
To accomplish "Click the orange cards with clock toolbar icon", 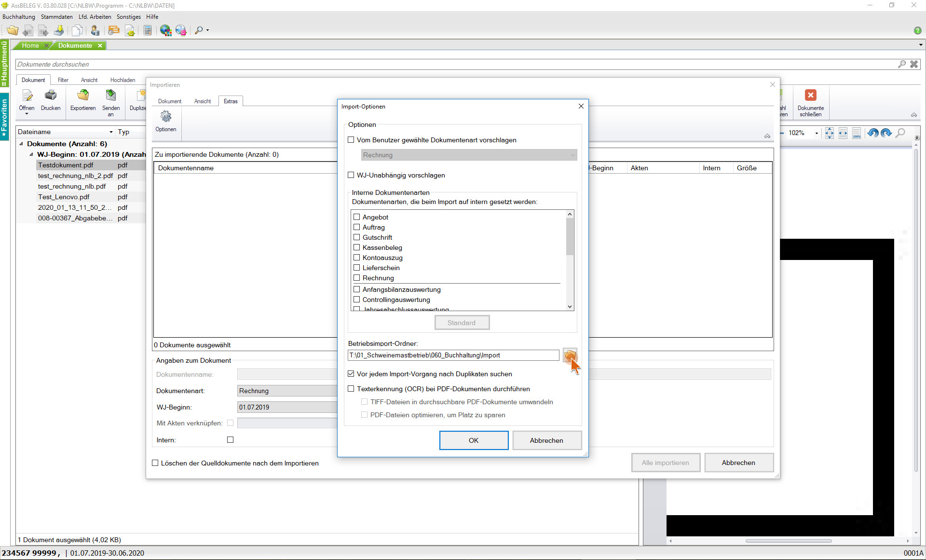I will pos(114,30).
